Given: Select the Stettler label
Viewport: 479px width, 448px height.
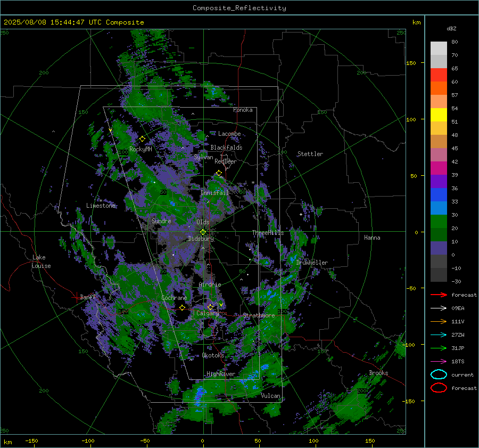Looking at the screenshot, I should pyautogui.click(x=310, y=154).
